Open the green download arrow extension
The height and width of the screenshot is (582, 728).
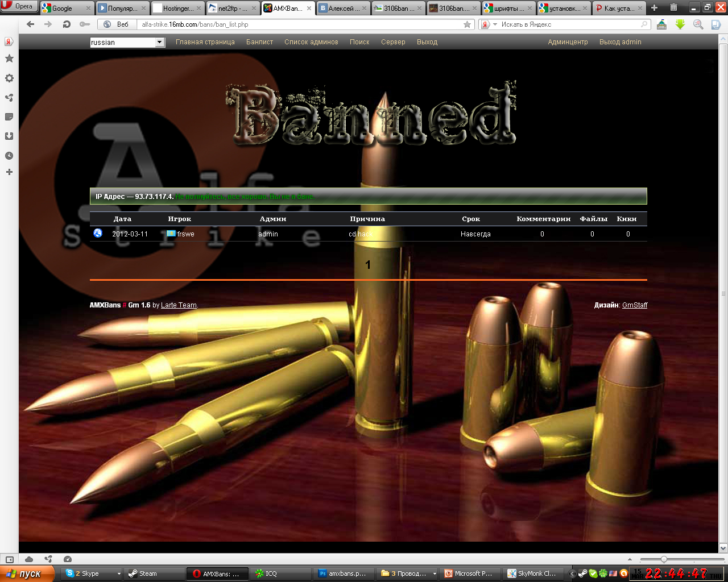point(680,24)
